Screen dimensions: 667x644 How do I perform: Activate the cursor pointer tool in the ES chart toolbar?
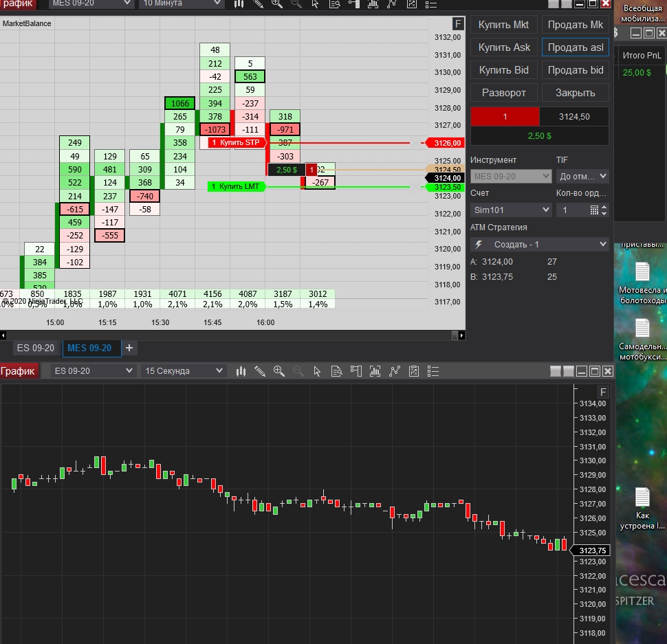pyautogui.click(x=317, y=371)
